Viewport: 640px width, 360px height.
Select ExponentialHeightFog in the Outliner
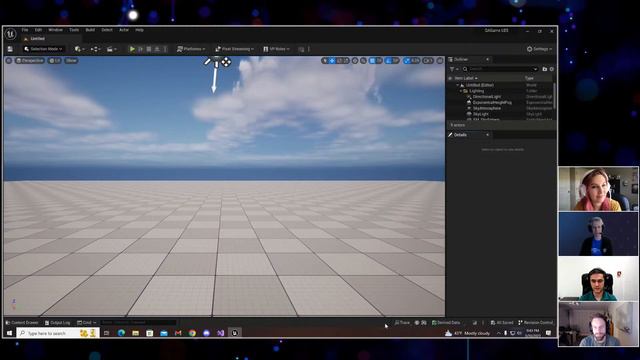[492, 102]
